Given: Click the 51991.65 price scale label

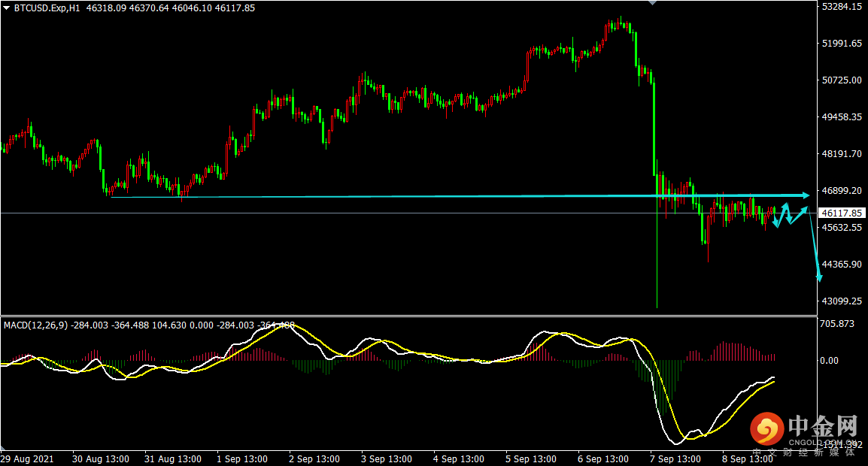Looking at the screenshot, I should click(x=842, y=43).
